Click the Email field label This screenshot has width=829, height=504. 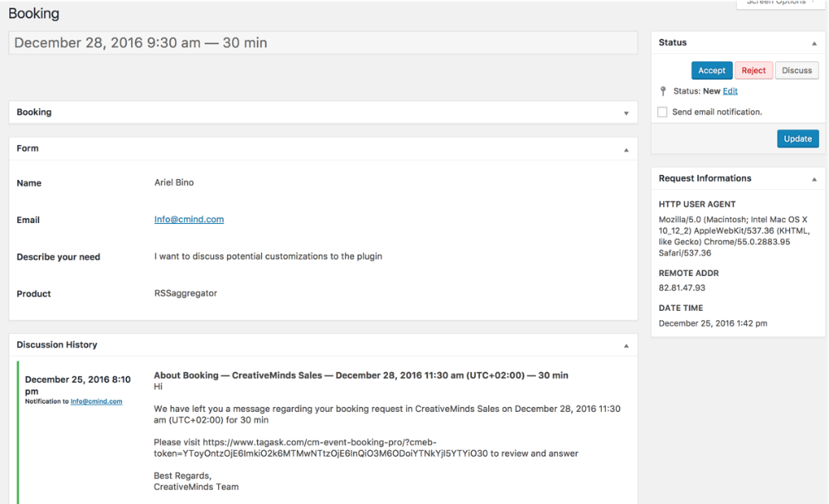coord(28,220)
